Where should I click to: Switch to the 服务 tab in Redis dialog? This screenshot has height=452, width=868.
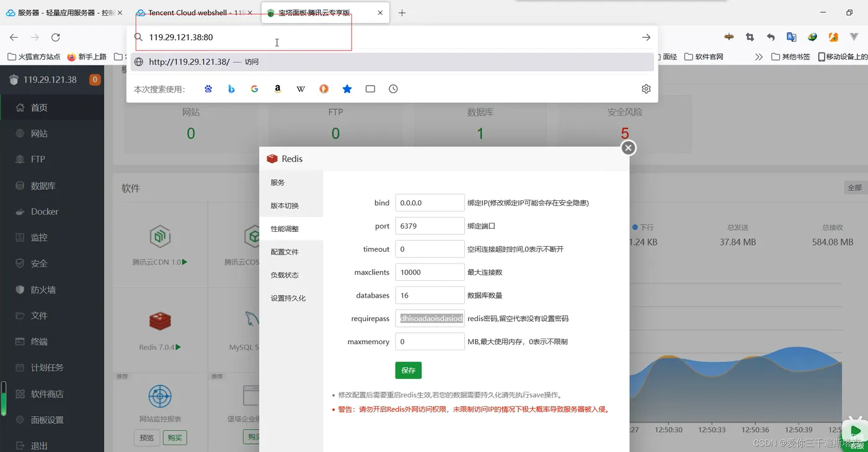tap(291, 182)
